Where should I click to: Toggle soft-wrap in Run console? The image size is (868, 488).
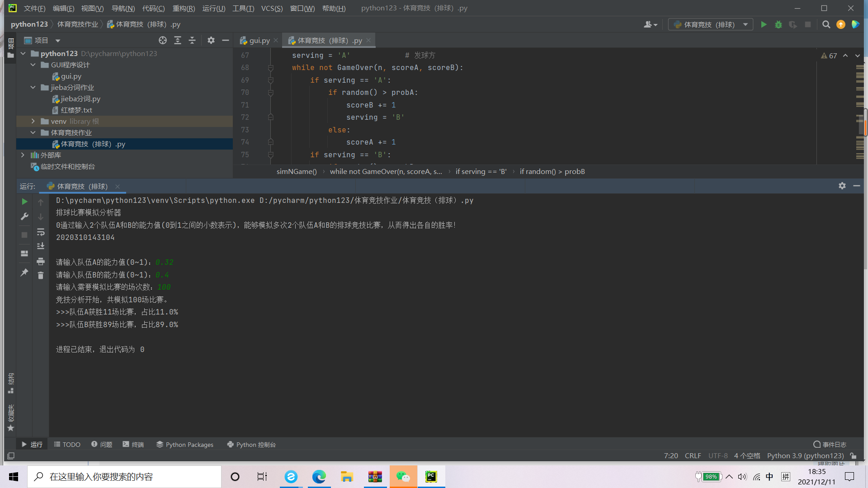[x=41, y=232]
